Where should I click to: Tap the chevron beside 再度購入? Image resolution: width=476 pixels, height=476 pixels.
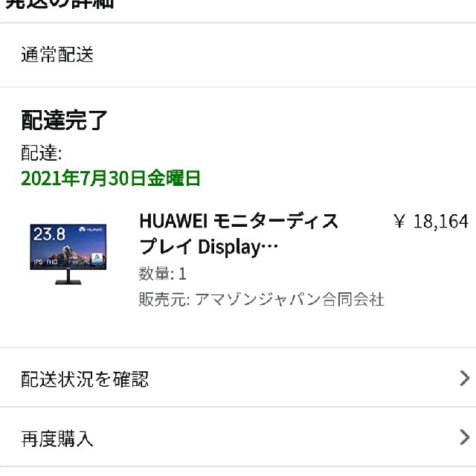coord(464,437)
